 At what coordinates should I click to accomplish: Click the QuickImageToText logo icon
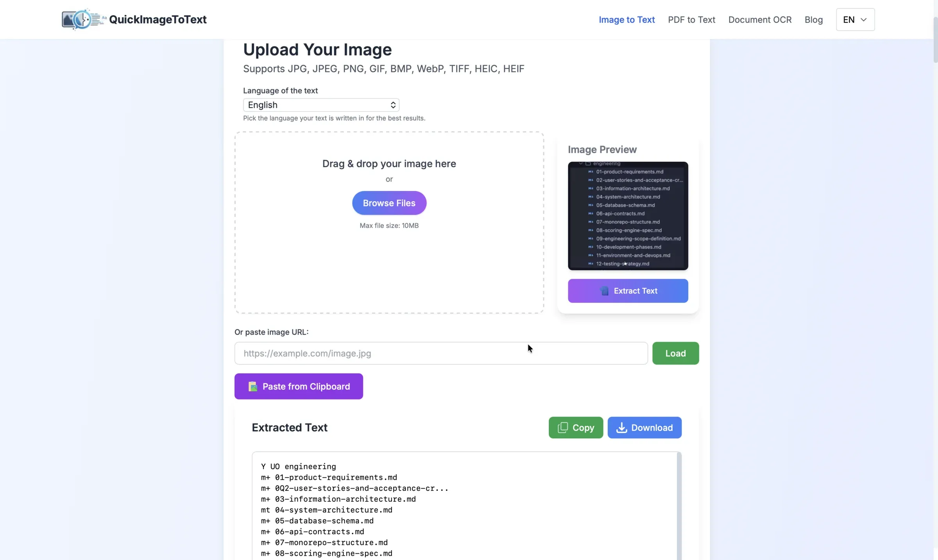click(x=83, y=19)
